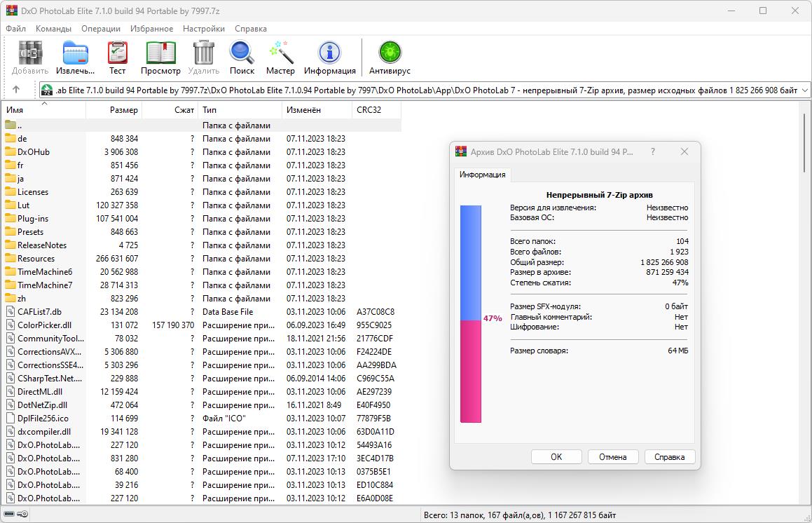This screenshot has width=812, height=523.
Task: Click the archive icon in the address bar
Action: (47, 90)
